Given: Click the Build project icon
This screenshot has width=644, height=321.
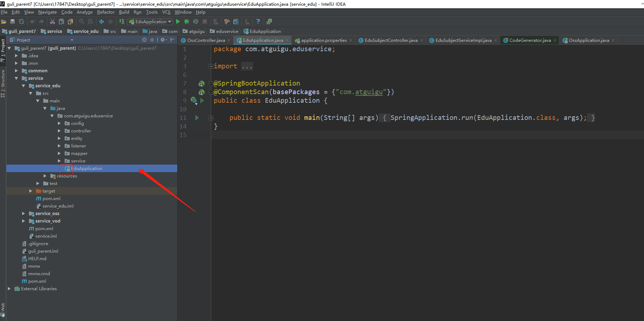Looking at the screenshot, I should (122, 21).
